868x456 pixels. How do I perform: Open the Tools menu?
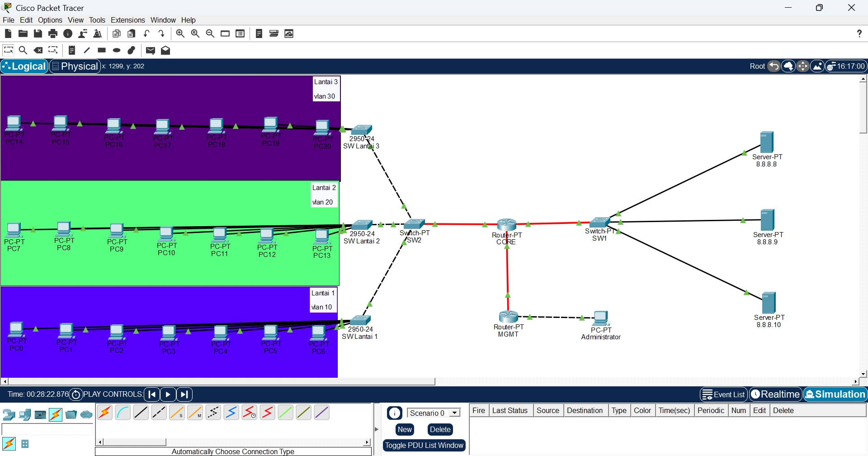point(97,20)
